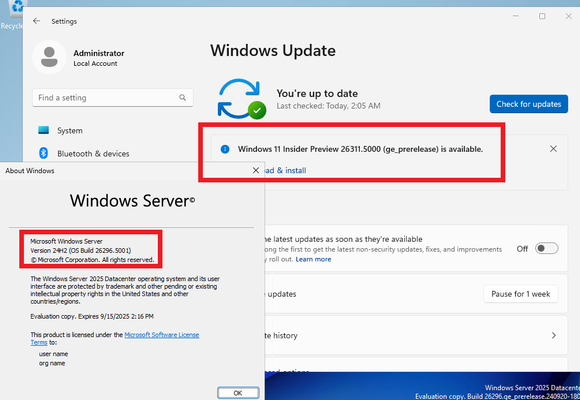
Task: Click 'Version 24H2 (OS Build 26296.5001)' text
Action: [x=81, y=251]
